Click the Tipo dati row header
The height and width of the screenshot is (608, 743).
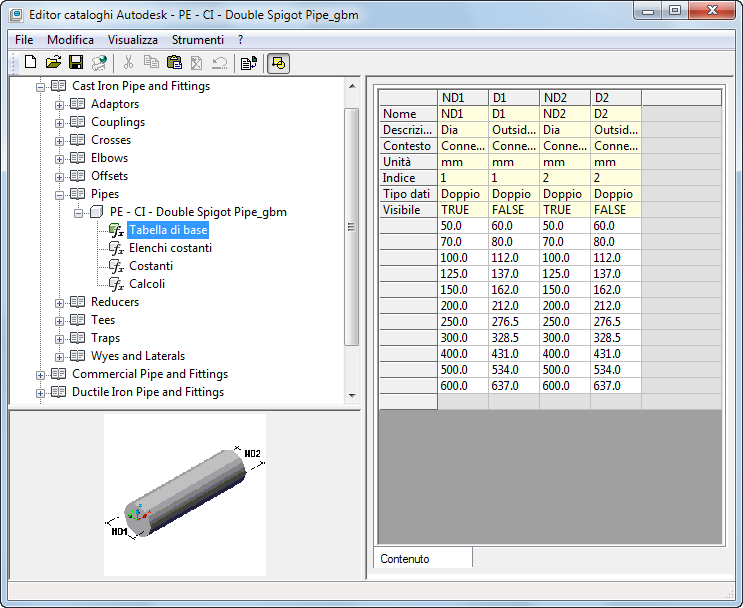(408, 193)
